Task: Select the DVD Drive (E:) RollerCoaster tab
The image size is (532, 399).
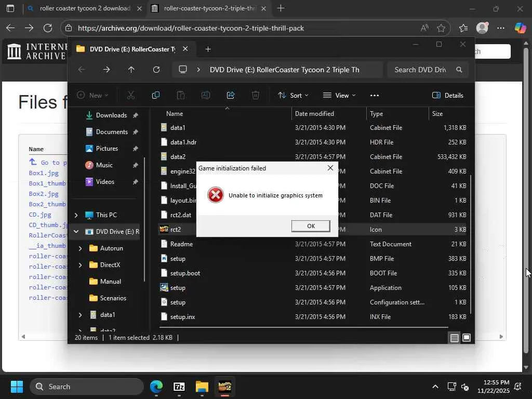Action: [x=132, y=49]
